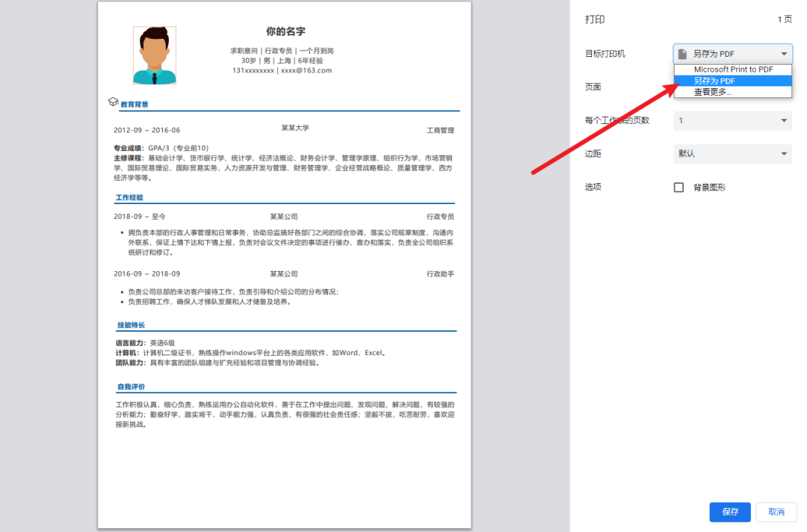The width and height of the screenshot is (807, 532).
Task: Click the 工作经验 section heading
Action: click(129, 198)
